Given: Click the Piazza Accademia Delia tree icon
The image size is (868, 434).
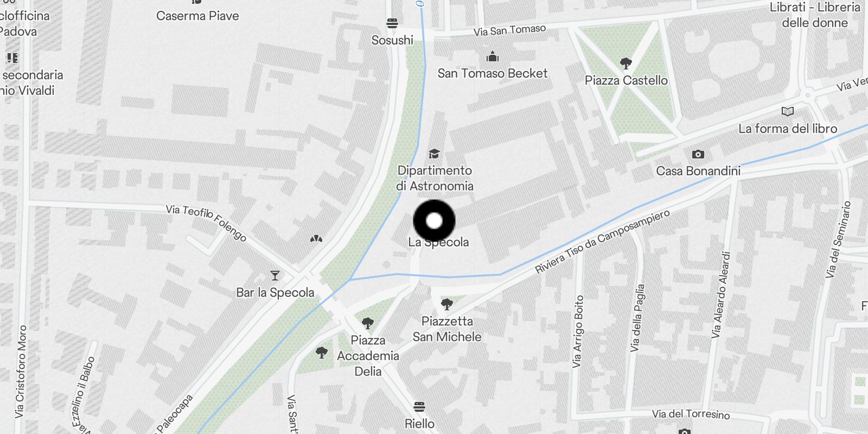Looking at the screenshot, I should (368, 323).
